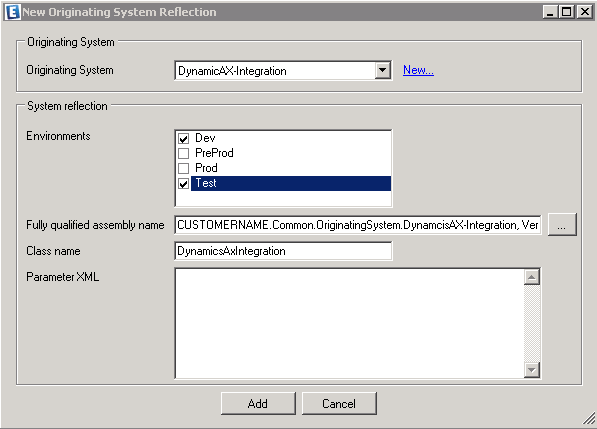Screen dimensions: 597x429
Task: Maximize the dialog window
Action: pos(567,12)
